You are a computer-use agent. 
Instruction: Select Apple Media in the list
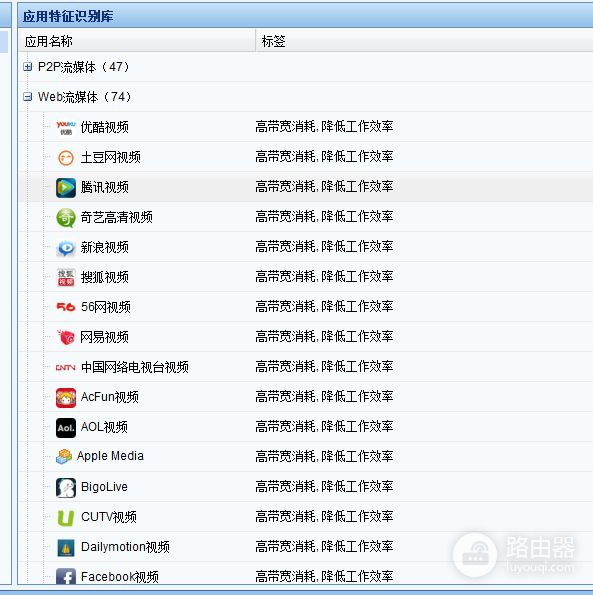[110, 456]
